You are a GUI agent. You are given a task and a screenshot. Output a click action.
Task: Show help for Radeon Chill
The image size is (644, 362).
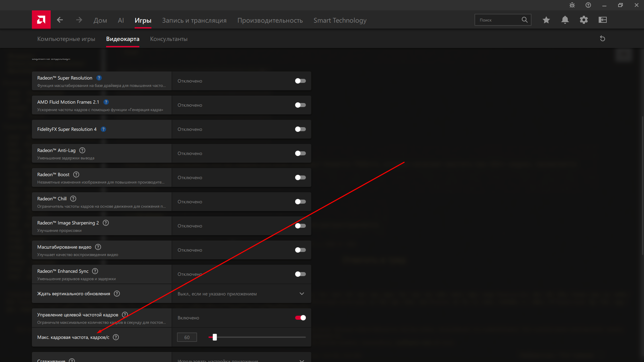click(x=73, y=199)
